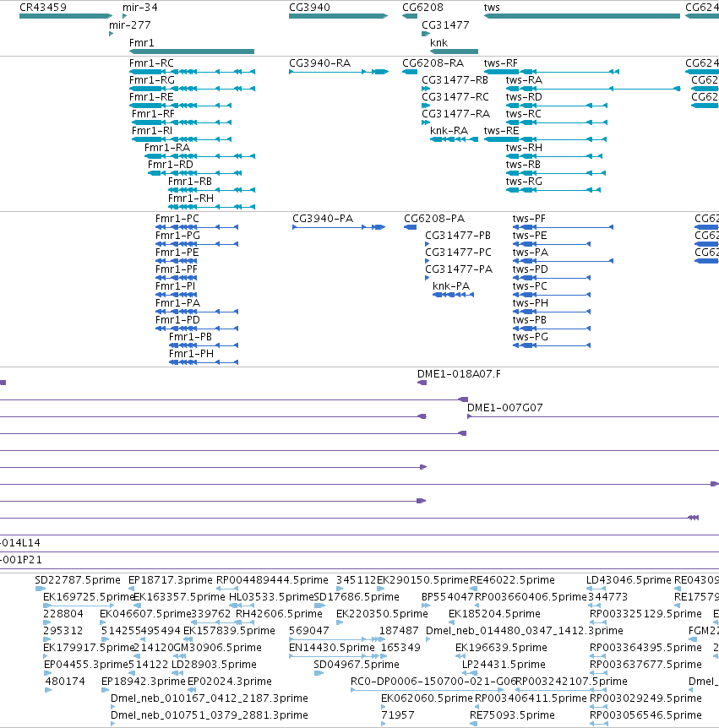Click transcript label Fmr1-RH
The width and height of the screenshot is (719, 728).
(x=191, y=198)
